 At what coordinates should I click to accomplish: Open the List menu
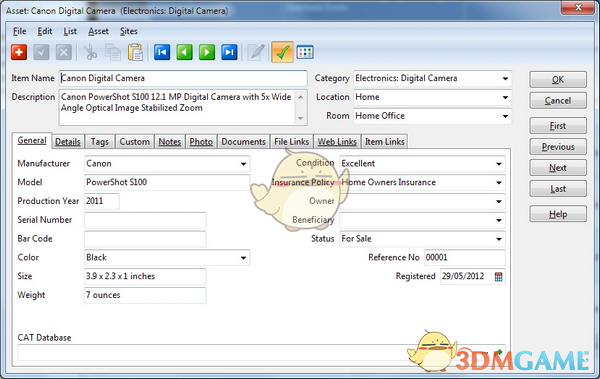70,31
